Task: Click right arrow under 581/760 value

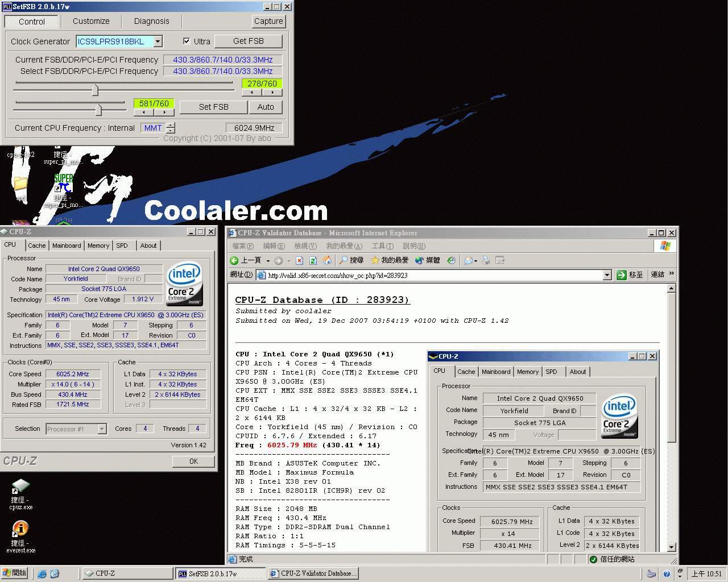Action: pyautogui.click(x=164, y=112)
